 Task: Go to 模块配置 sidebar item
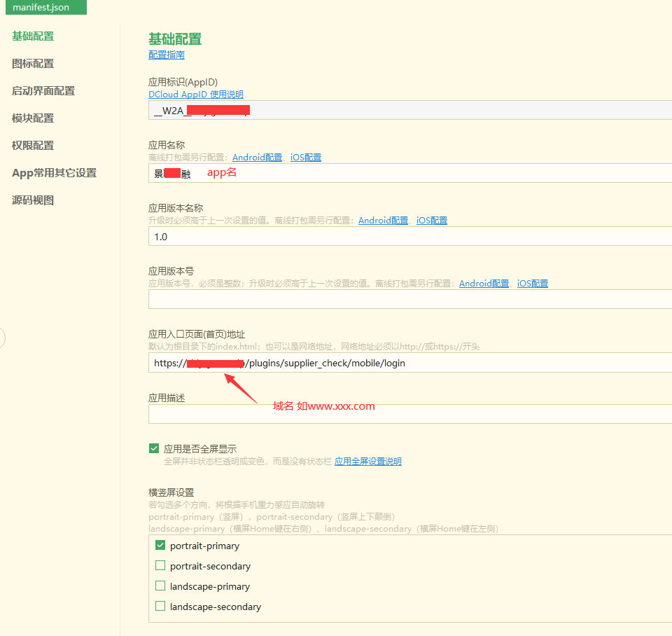tap(33, 118)
